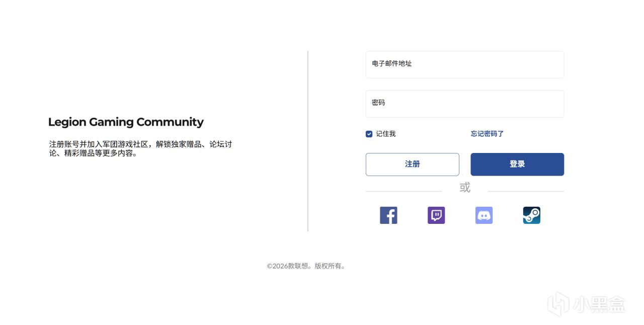Sign in with the Facebook icon
Image resolution: width=644 pixels, height=325 pixels.
coord(388,215)
